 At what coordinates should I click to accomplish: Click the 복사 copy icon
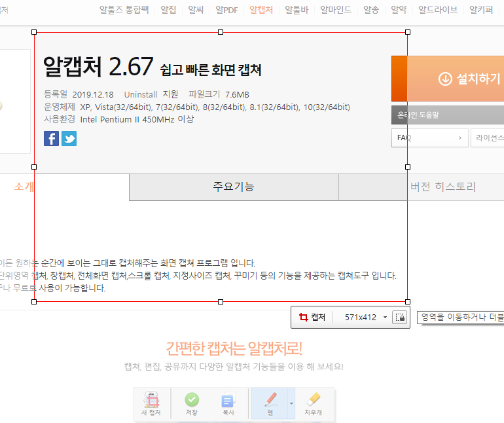[228, 403]
